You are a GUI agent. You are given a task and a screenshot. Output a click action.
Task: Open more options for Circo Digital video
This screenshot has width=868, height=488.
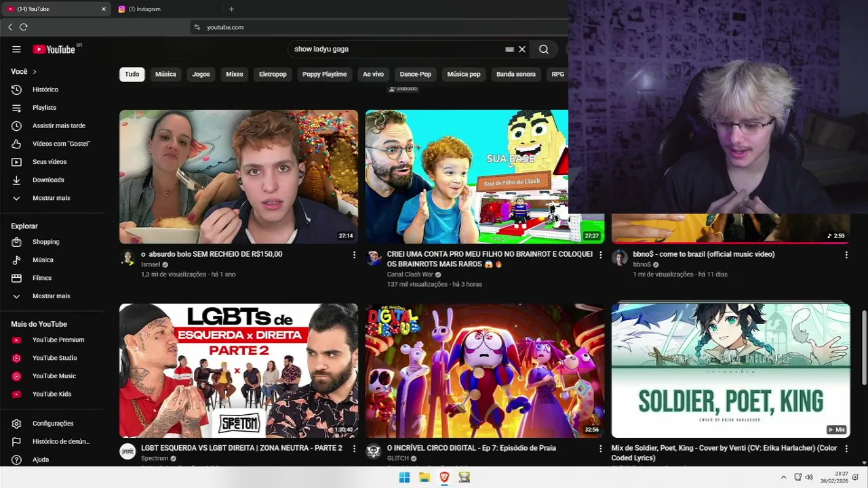point(600,449)
